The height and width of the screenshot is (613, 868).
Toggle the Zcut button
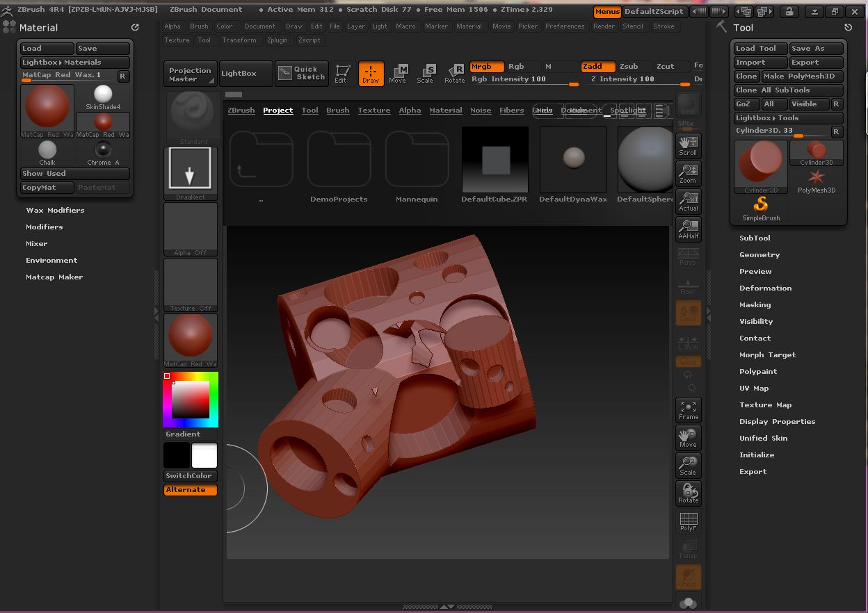tap(671, 67)
